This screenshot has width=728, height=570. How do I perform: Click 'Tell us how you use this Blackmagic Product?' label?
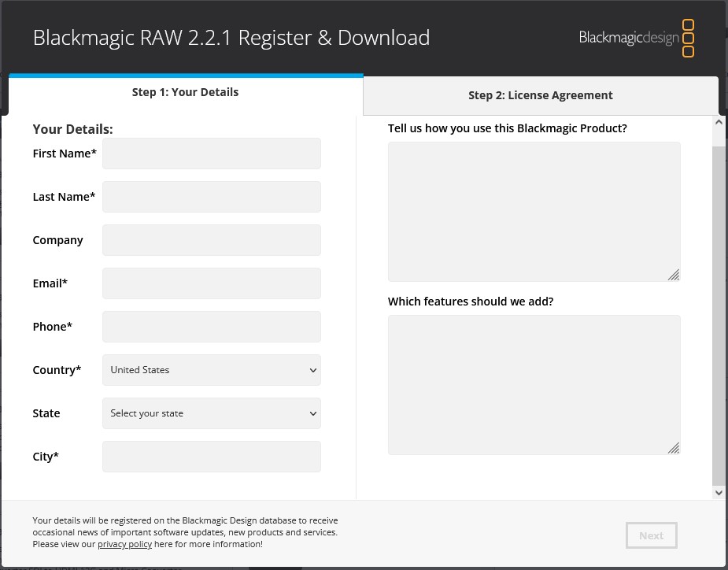click(507, 128)
